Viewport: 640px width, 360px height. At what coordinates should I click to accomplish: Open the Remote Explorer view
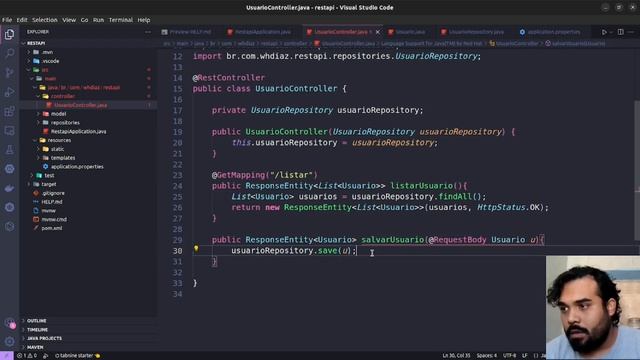(x=9, y=131)
